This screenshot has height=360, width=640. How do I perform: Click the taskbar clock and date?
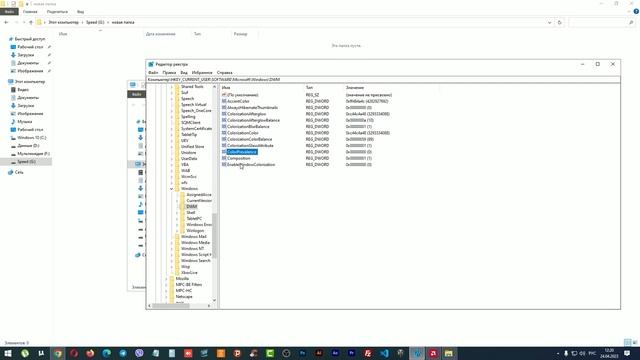(x=609, y=353)
